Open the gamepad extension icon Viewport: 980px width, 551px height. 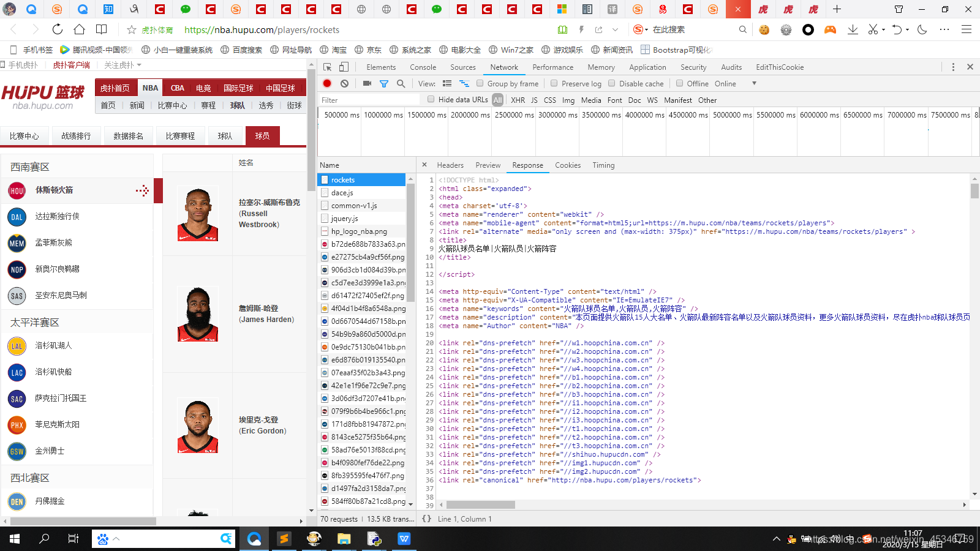pos(831,29)
